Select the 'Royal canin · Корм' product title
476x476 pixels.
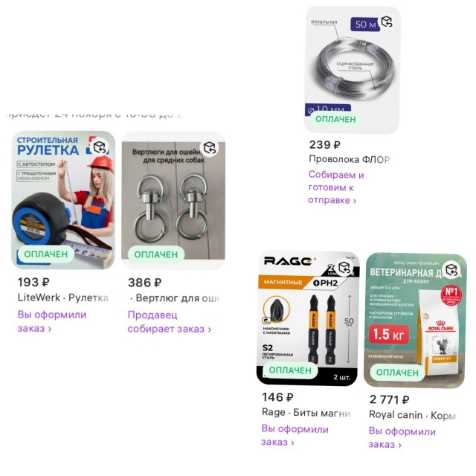pos(412,415)
